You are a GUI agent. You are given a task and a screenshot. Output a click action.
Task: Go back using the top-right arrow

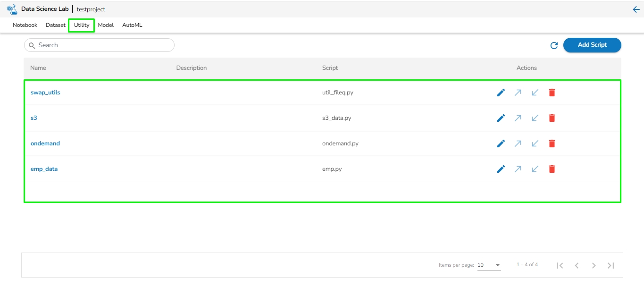[636, 9]
